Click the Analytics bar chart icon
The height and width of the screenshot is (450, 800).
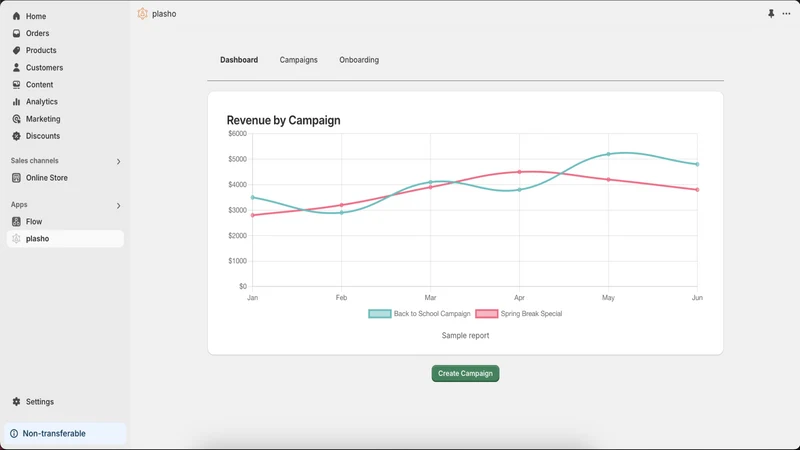coord(16,102)
